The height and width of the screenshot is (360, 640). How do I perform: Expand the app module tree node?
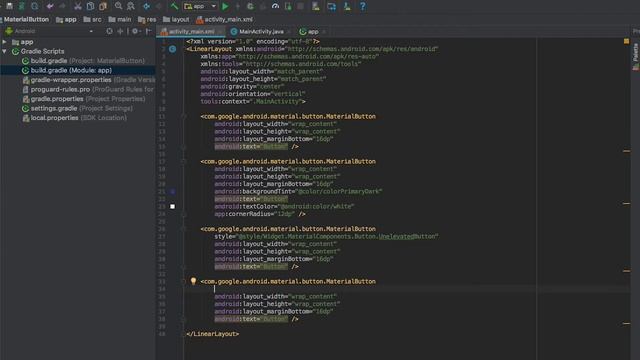[4, 42]
